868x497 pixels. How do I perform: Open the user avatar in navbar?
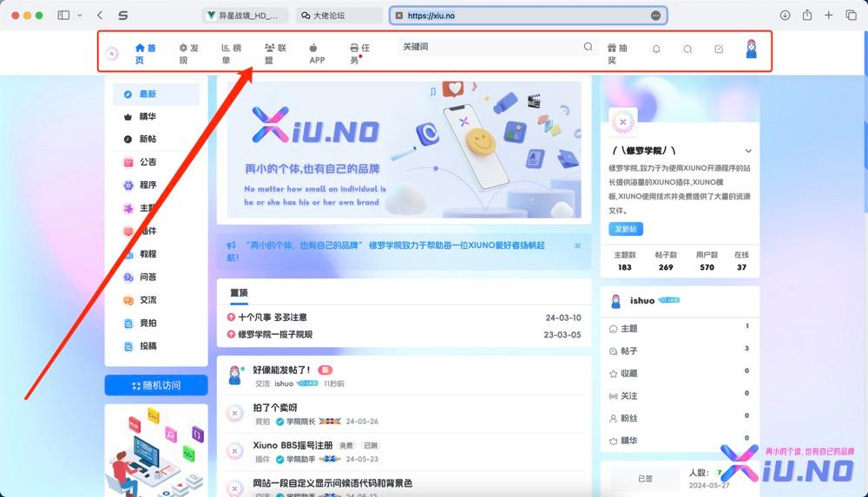click(x=751, y=49)
